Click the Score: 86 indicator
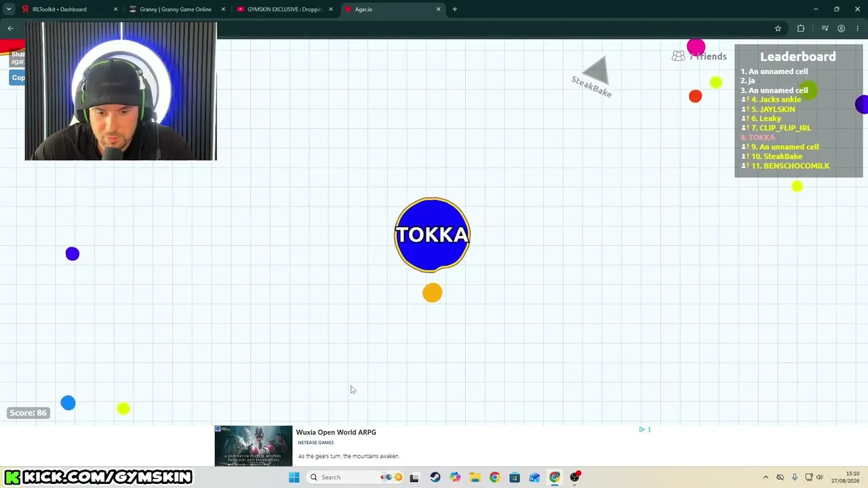The height and width of the screenshot is (488, 868). 28,413
